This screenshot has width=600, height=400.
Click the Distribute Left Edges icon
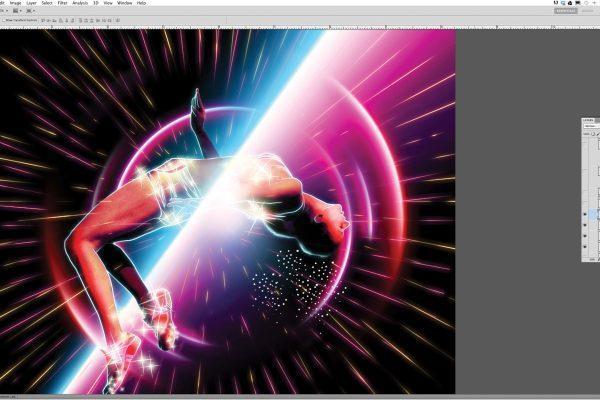98,20
